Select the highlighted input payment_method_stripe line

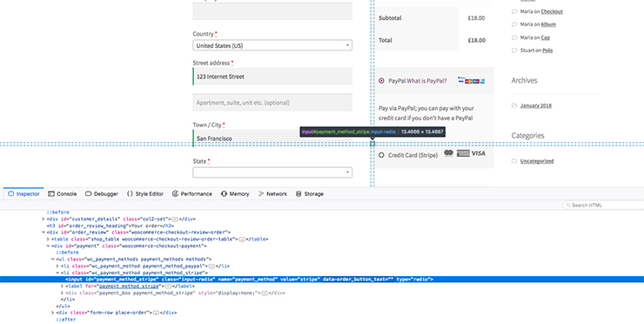322,280
